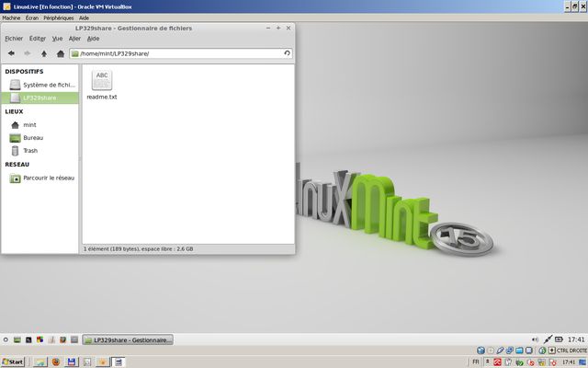Open VirtualBox Périphériques menu
This screenshot has height=368, width=588.
tap(59, 17)
